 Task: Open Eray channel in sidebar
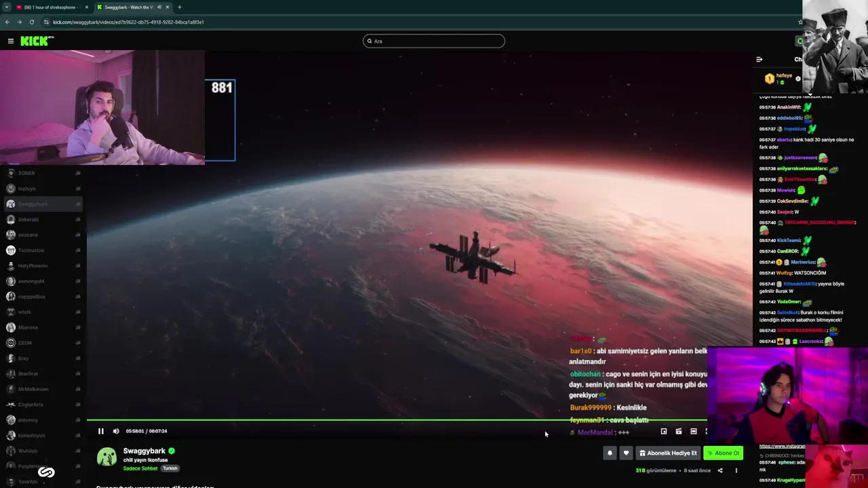43,358
